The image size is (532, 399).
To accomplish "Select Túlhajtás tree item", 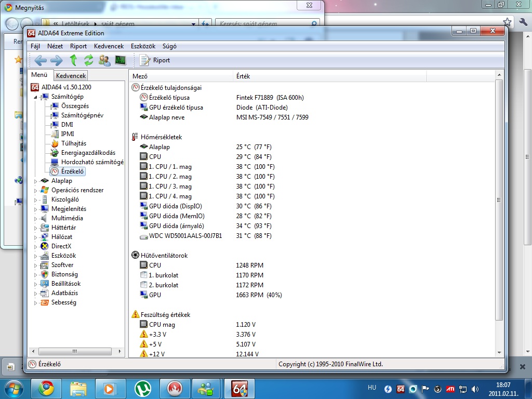I will [74, 143].
